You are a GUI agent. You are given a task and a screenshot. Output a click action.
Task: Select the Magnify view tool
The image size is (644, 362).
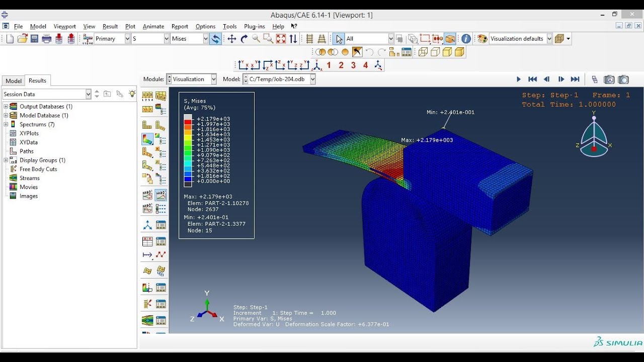click(x=256, y=39)
